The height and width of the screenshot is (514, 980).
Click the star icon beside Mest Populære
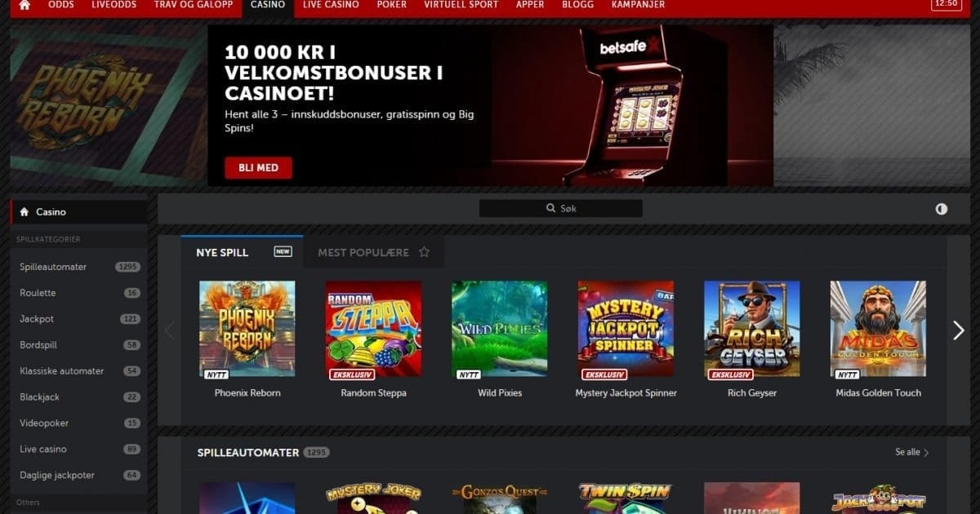pos(424,252)
